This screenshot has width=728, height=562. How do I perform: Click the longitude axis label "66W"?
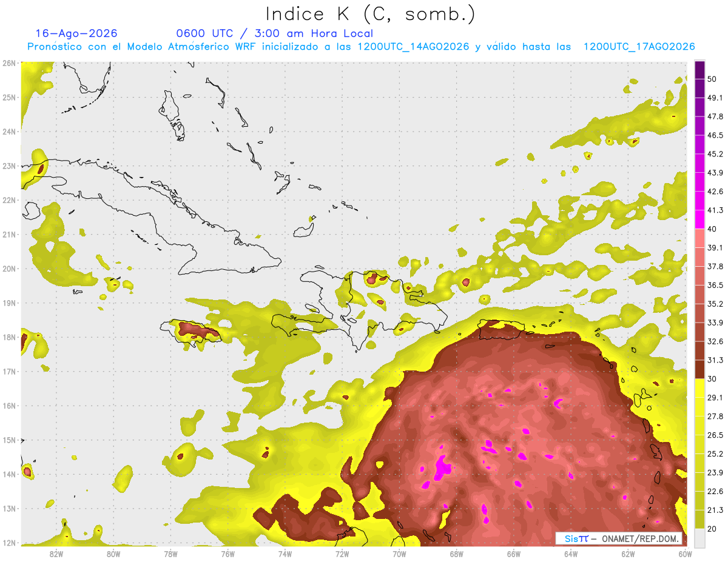click(x=514, y=555)
